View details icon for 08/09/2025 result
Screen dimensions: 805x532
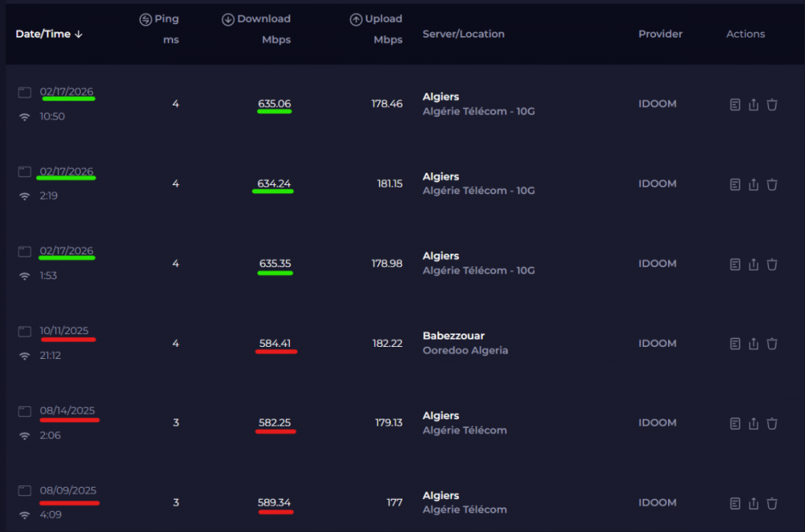tap(735, 503)
